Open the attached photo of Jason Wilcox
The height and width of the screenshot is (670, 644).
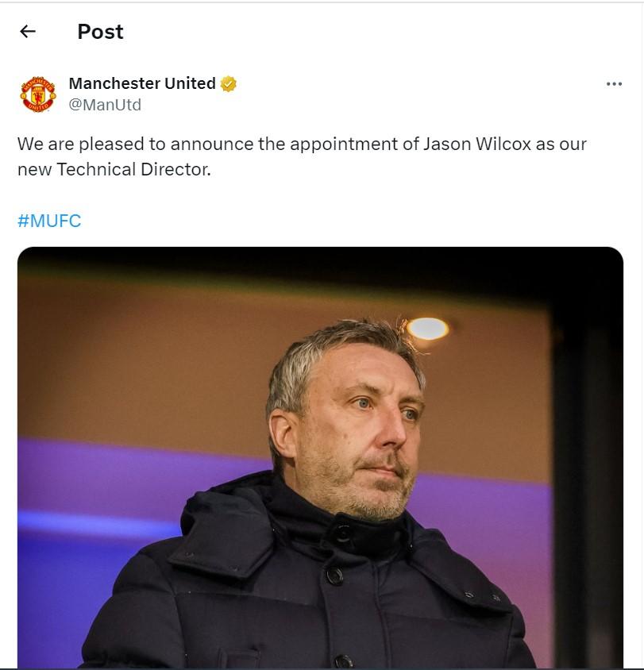tap(320, 457)
